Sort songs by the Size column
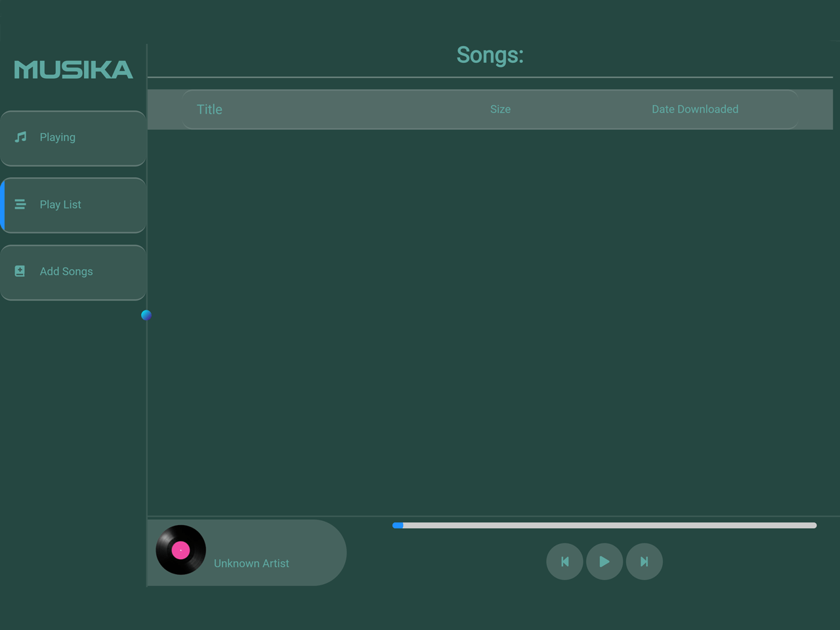840x630 pixels. (500, 109)
